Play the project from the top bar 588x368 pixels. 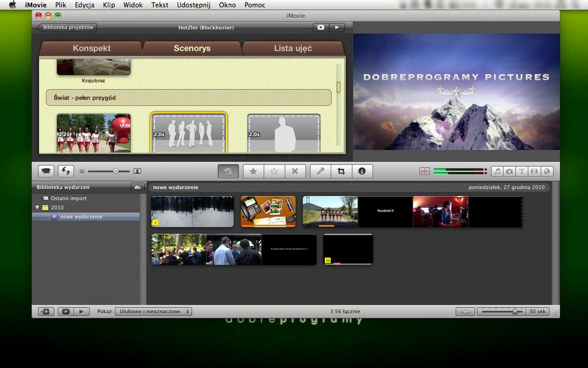337,28
